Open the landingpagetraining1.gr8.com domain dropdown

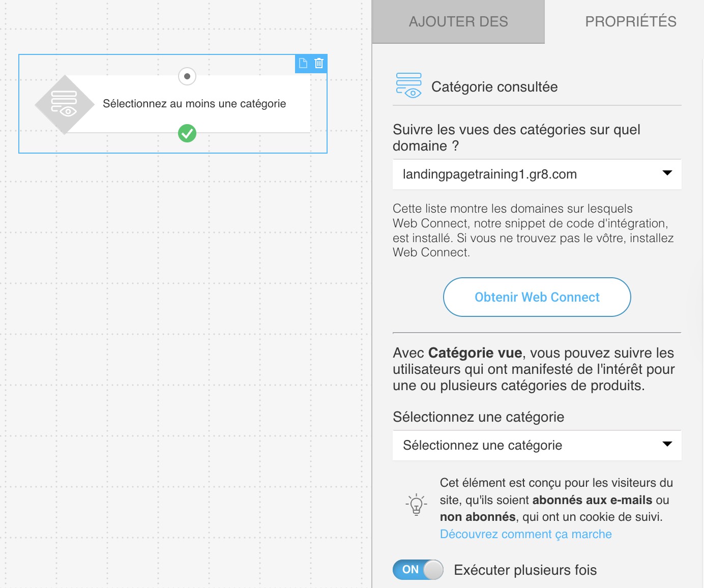(537, 174)
